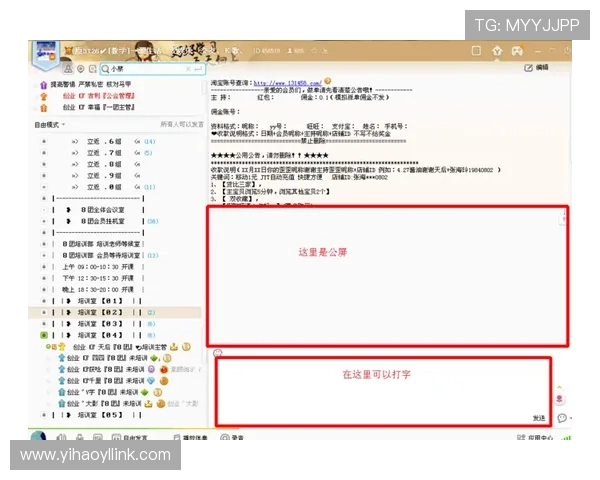The image size is (600, 480).
Task: Select the 立返.8组 channel
Action: tap(104, 164)
